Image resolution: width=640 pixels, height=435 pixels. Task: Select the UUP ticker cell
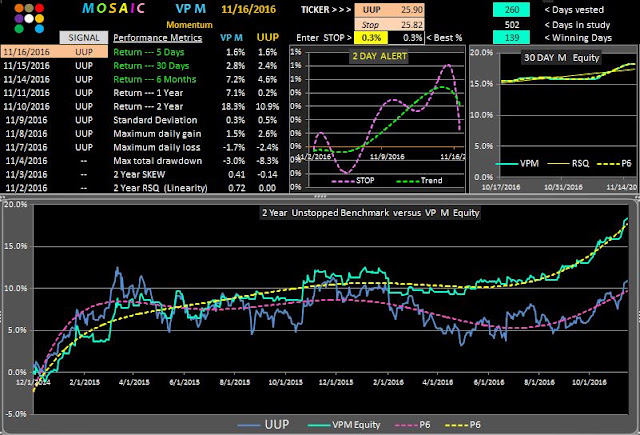[389, 9]
